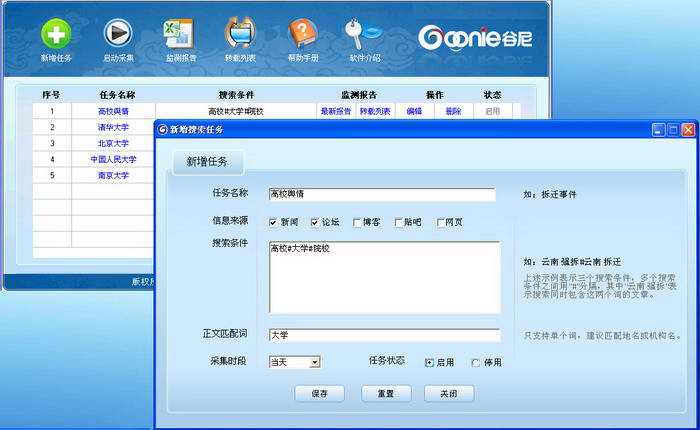Uncheck the 新闻 source checkbox
This screenshot has height=430, width=700.
(x=273, y=222)
